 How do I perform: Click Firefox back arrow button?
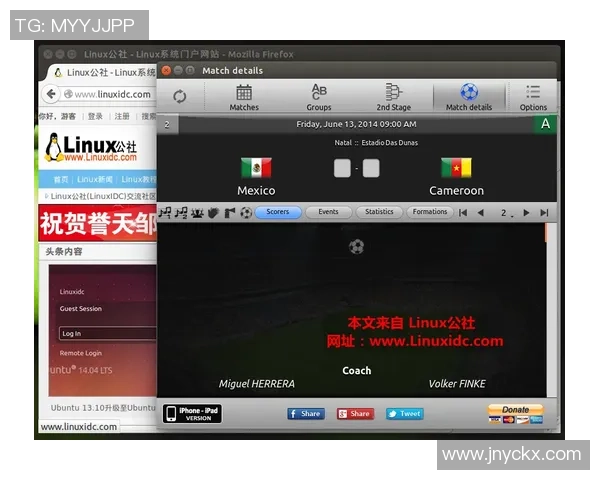pos(51,94)
